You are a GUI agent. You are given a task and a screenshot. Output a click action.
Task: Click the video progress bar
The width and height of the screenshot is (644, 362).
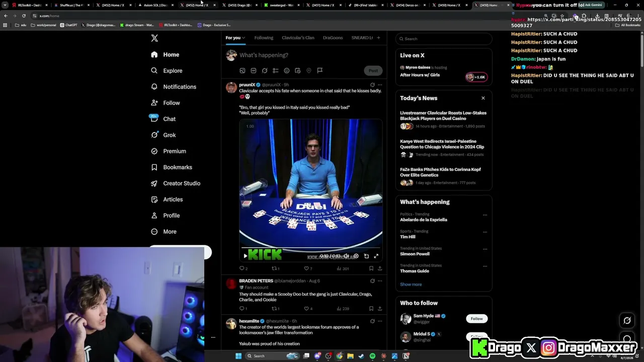pos(311,248)
